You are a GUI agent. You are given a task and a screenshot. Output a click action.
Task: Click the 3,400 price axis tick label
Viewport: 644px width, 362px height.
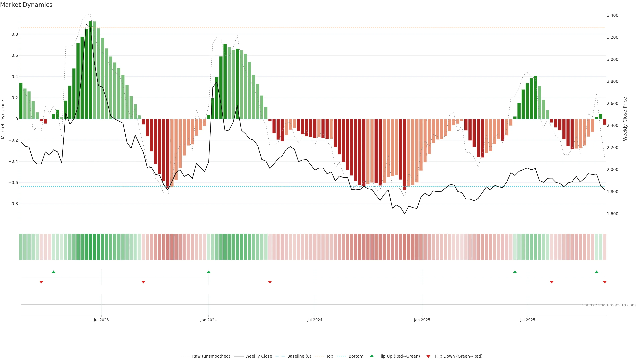point(612,15)
